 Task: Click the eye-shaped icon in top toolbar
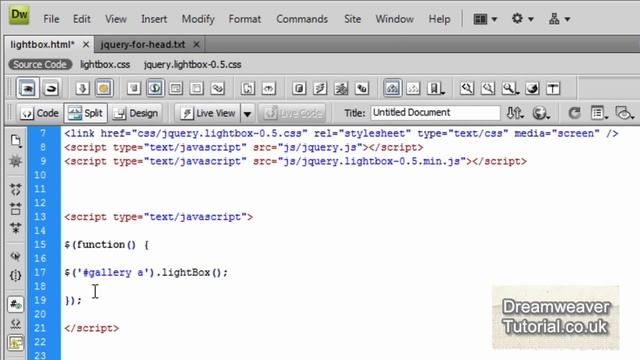269,88
